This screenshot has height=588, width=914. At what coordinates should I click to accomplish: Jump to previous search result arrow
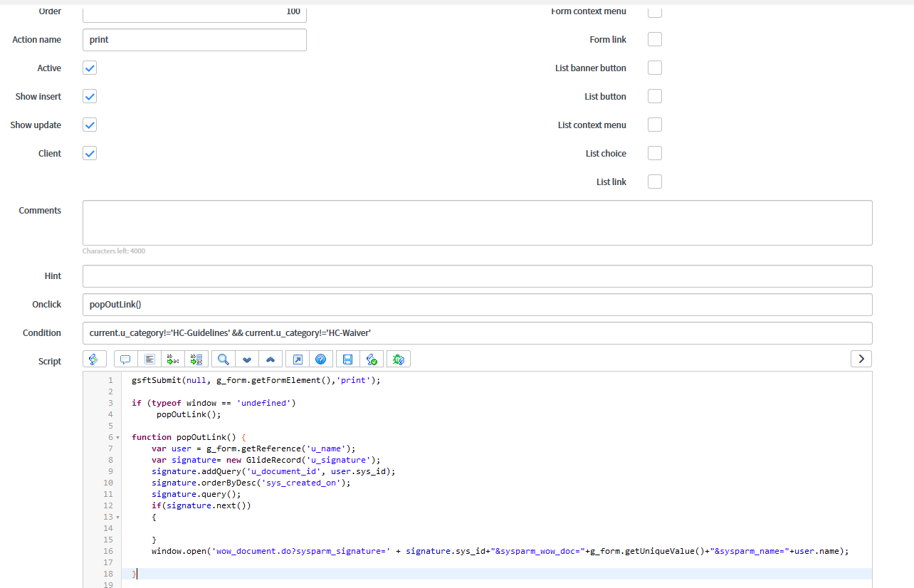[x=270, y=359]
